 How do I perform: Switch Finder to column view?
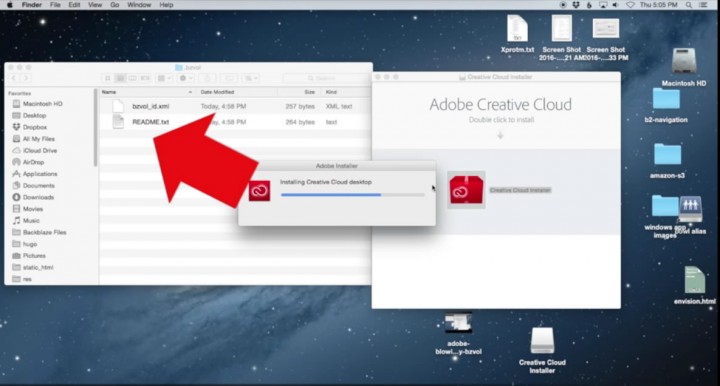click(132, 78)
